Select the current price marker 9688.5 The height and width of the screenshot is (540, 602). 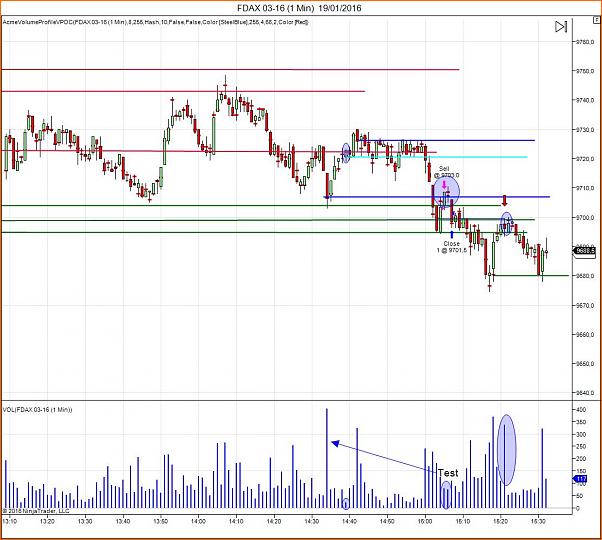click(x=584, y=251)
